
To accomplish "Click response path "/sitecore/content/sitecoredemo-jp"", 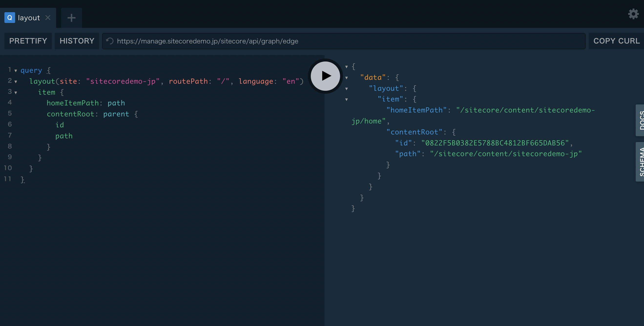I will pyautogui.click(x=506, y=154).
